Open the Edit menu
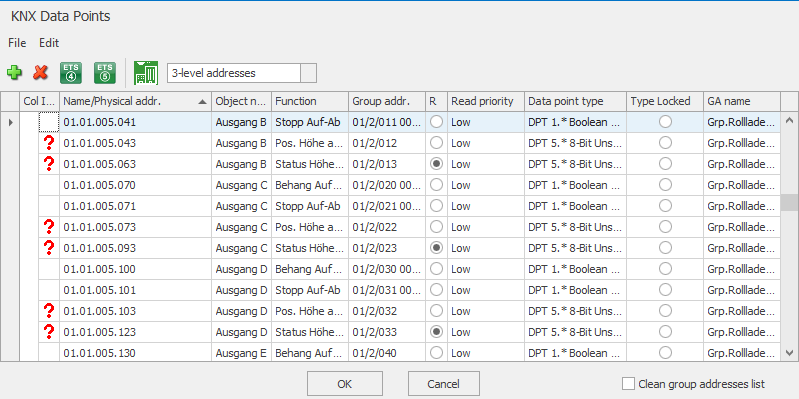799x399 pixels. click(49, 43)
